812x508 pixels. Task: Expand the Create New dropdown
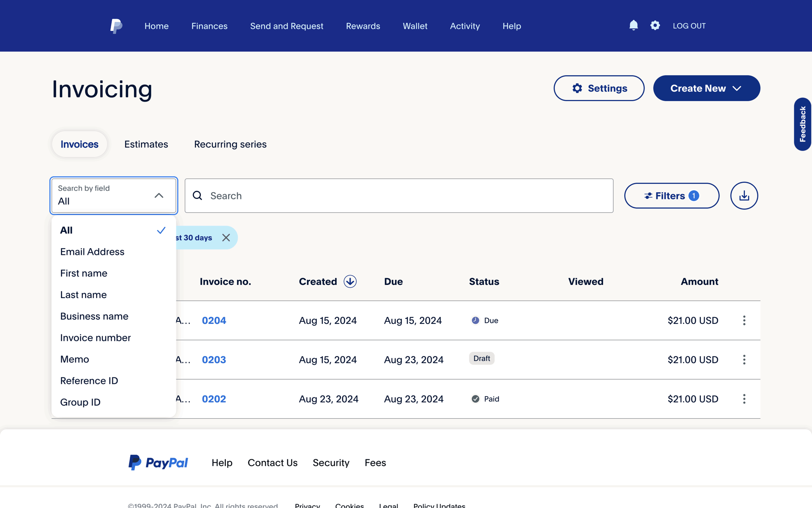point(706,88)
